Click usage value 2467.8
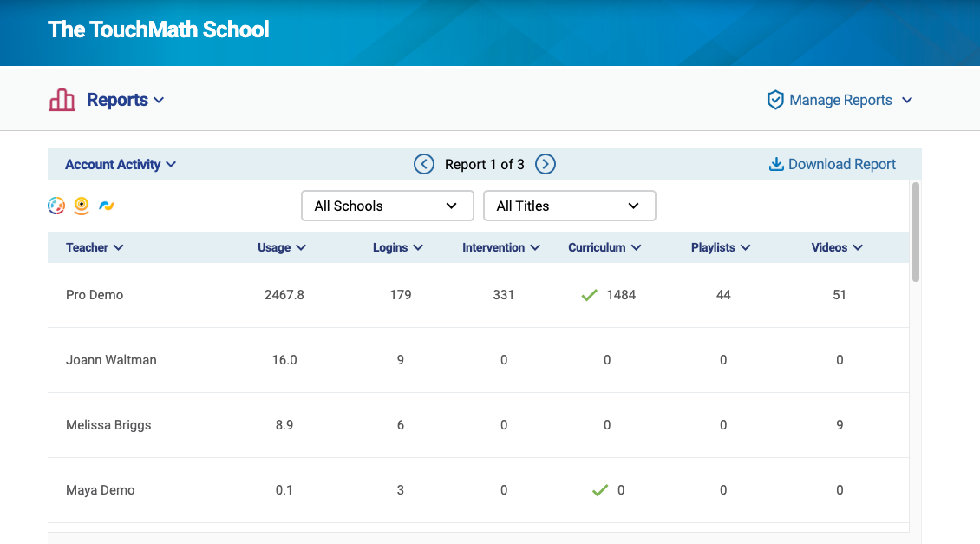This screenshot has width=980, height=544. coord(284,295)
